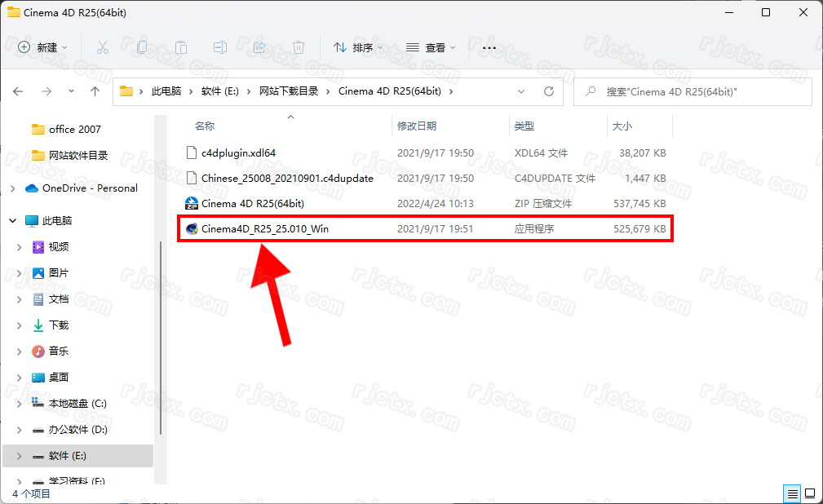This screenshot has height=504, width=823.
Task: Click the Rename icon in toolbar
Action: tap(220, 47)
